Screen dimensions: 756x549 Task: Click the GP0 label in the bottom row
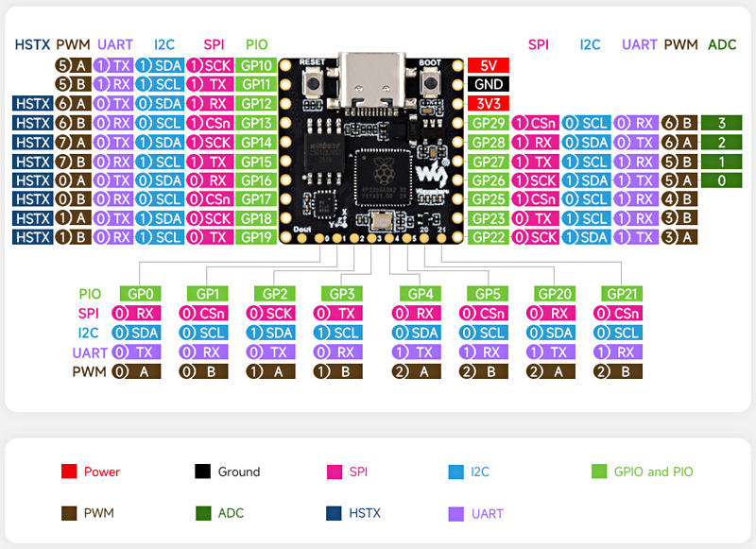(x=141, y=294)
